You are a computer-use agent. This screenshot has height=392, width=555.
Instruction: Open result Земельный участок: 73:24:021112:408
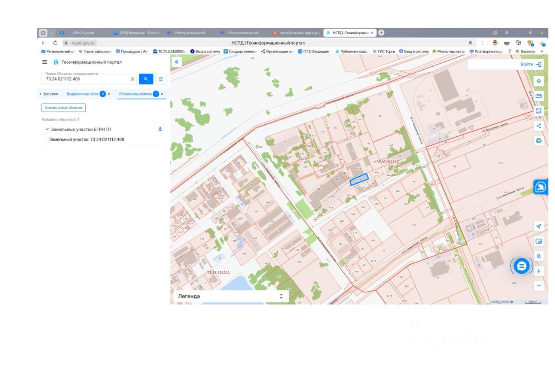point(87,139)
